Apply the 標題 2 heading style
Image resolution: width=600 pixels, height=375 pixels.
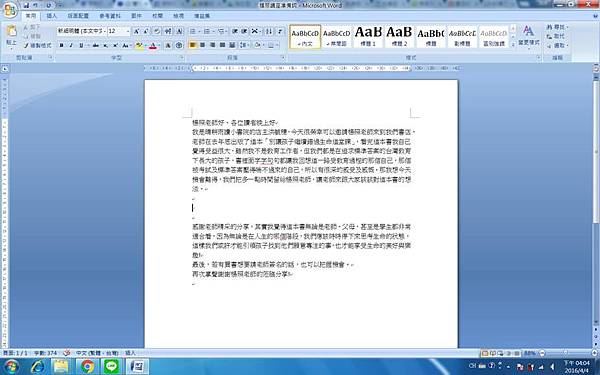399,36
